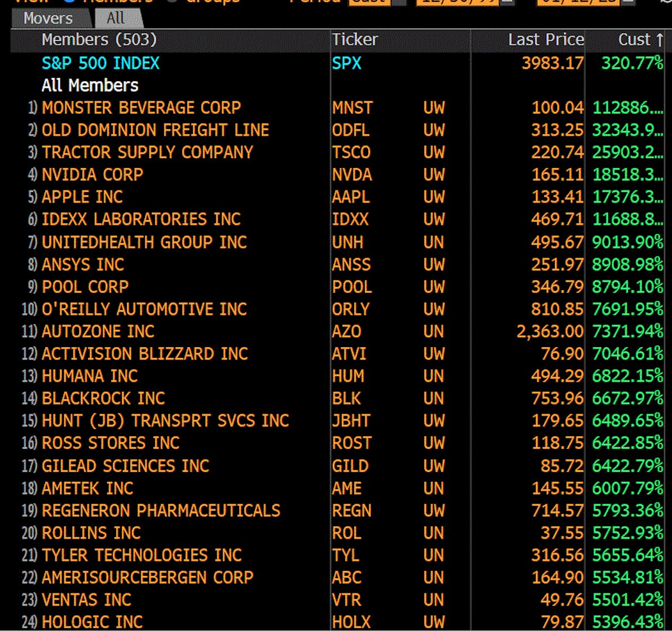Open BLACKROCK INC member
Image resolution: width=672 pixels, height=631 pixels.
[103, 398]
